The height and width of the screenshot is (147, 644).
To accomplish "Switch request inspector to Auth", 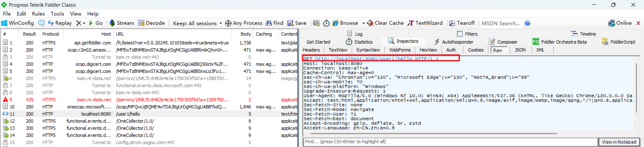I will click(451, 50).
